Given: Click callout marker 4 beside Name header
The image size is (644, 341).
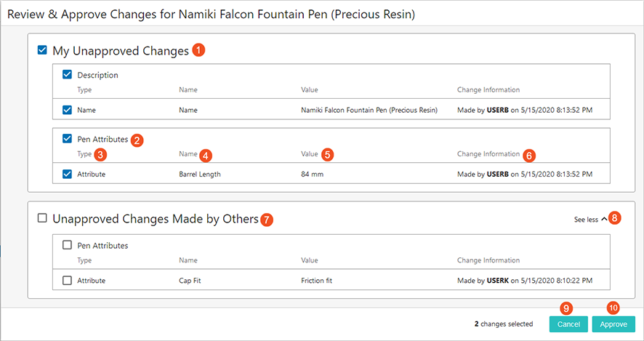Looking at the screenshot, I should point(206,155).
